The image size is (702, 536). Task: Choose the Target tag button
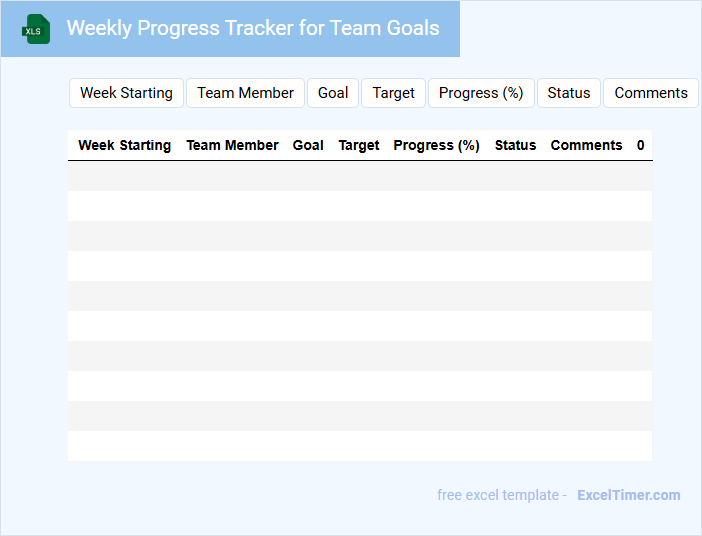click(x=393, y=93)
